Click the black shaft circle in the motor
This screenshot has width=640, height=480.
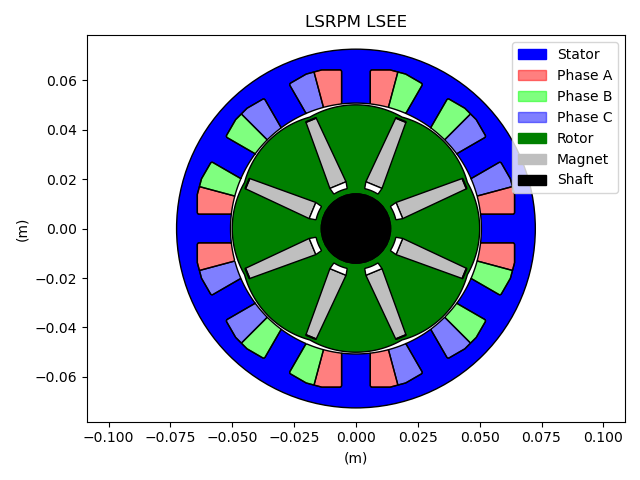click(356, 229)
